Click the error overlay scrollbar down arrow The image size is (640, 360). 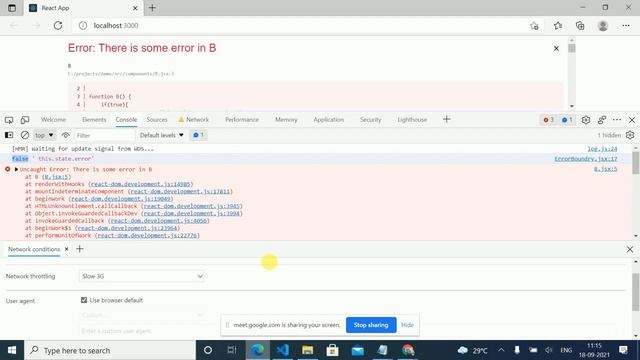[571, 106]
